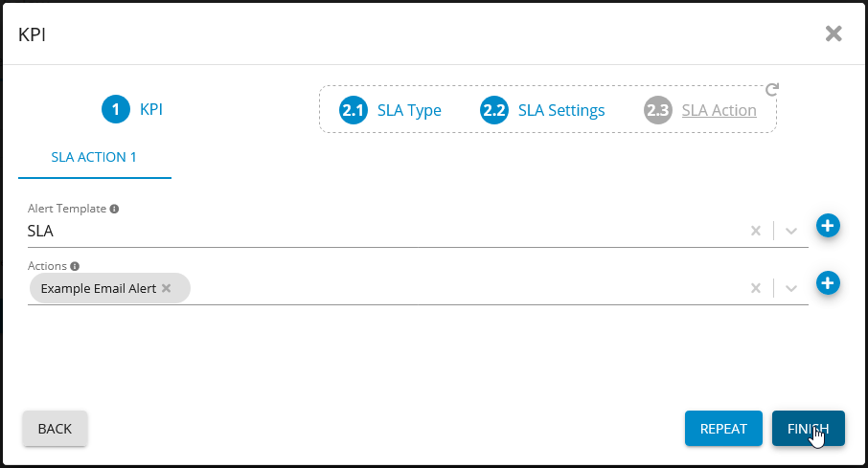The height and width of the screenshot is (468, 868).
Task: Add a new Alert Template with plus icon
Action: (828, 226)
